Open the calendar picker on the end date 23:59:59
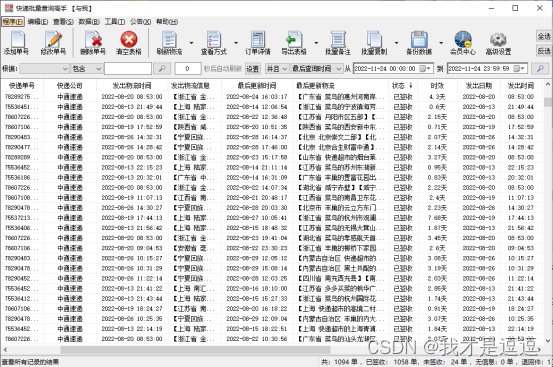 click(519, 68)
